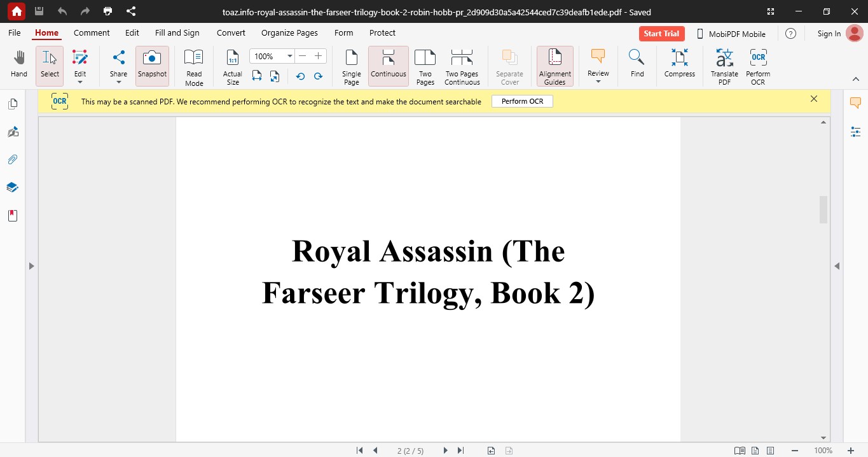Screen dimensions: 868x457
Task: Open the signatures sidebar panel
Action: 13,132
